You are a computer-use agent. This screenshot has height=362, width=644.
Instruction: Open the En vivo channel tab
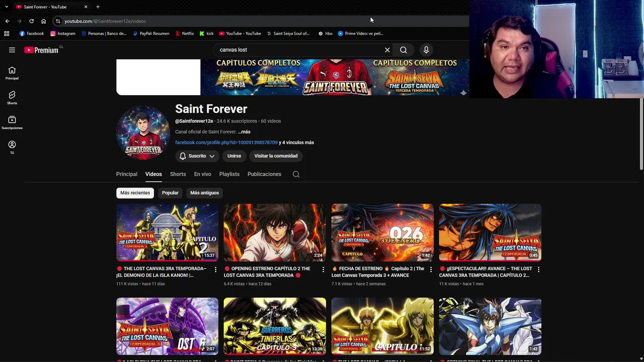(203, 174)
